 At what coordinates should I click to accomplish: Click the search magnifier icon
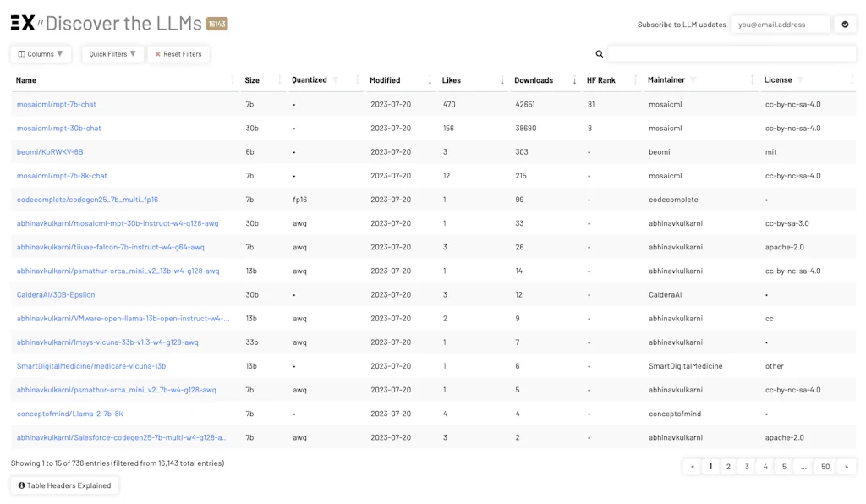(600, 53)
